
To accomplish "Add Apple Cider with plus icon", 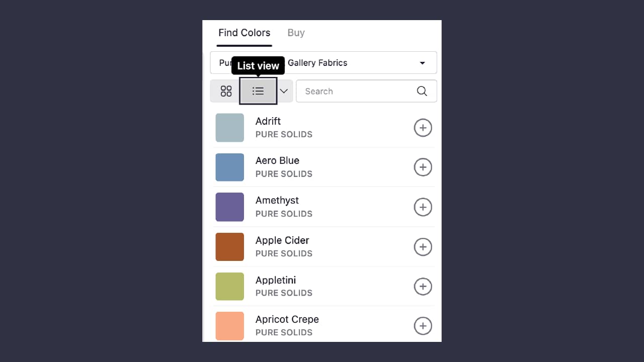I will pos(423,247).
